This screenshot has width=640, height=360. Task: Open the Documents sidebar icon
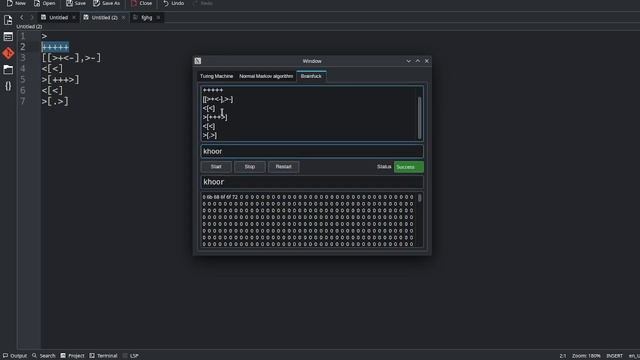8,20
